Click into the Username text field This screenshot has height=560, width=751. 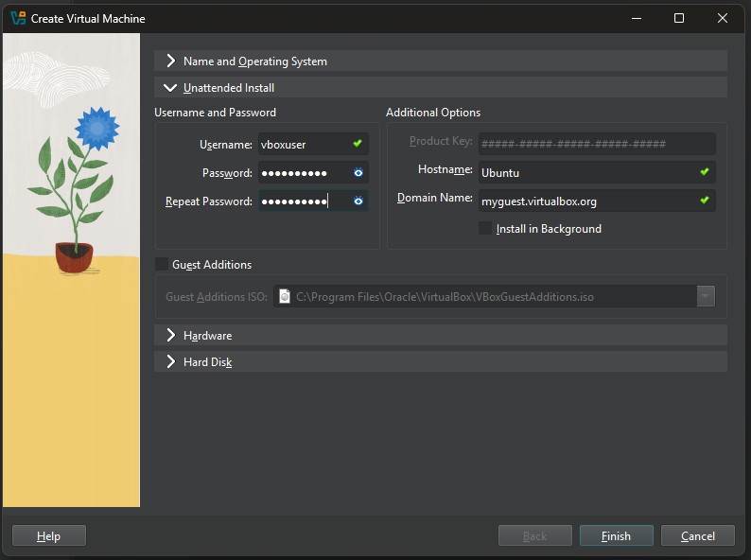coord(303,145)
